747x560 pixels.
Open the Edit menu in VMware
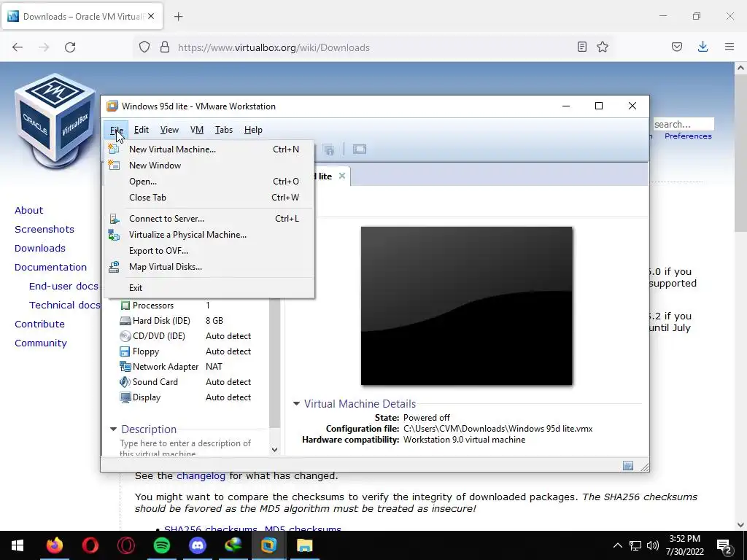coord(141,130)
